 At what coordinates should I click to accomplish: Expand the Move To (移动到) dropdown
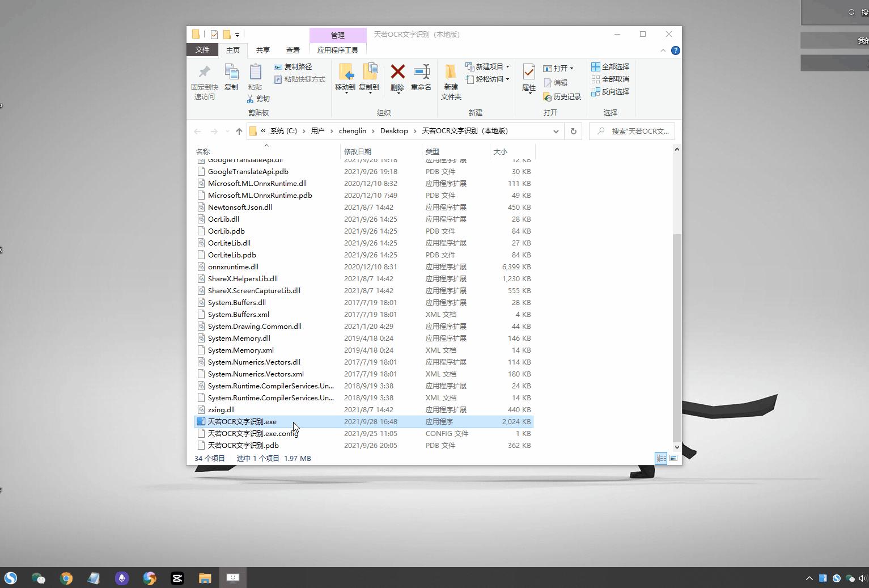tap(345, 92)
